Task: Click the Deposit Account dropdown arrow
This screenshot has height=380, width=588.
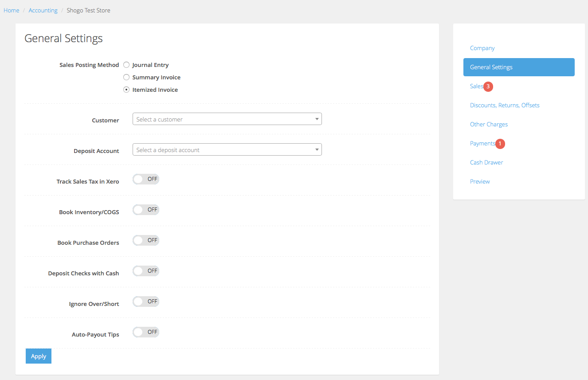Action: pyautogui.click(x=317, y=149)
